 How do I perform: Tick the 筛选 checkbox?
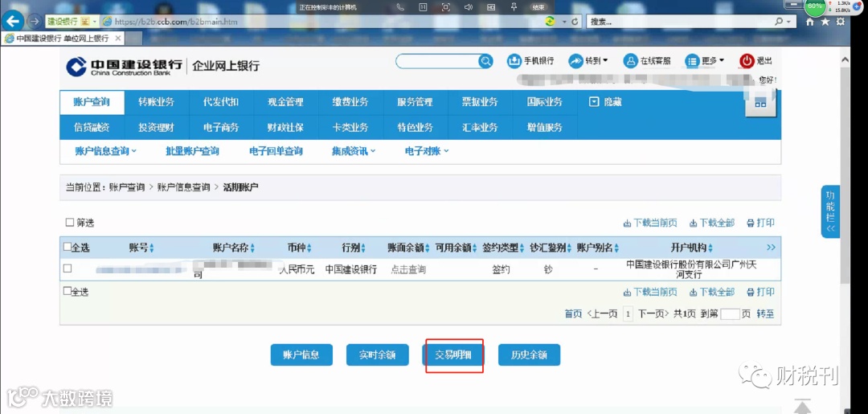click(70, 223)
